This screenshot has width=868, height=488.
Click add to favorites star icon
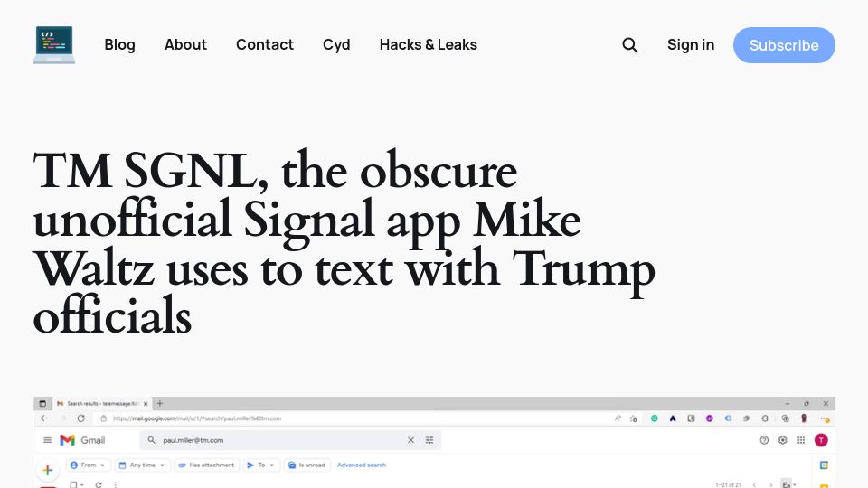tap(633, 418)
